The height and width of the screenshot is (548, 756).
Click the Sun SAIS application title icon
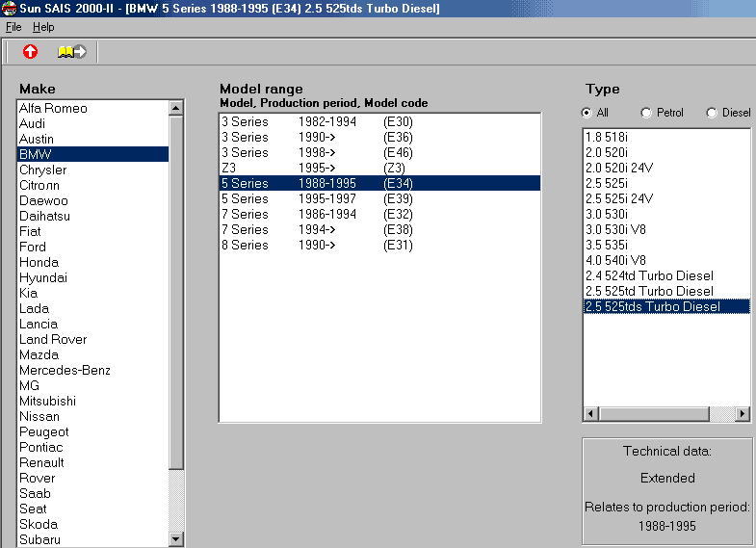[9, 9]
